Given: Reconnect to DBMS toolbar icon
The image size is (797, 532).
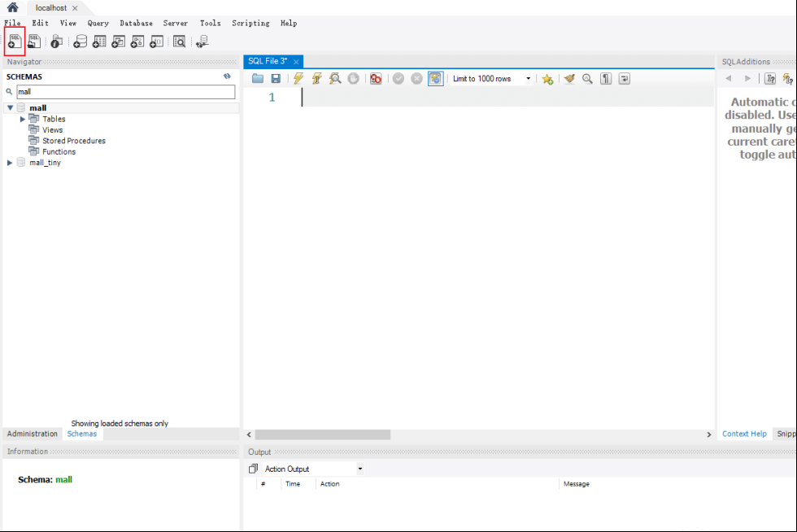Looking at the screenshot, I should pos(203,41).
